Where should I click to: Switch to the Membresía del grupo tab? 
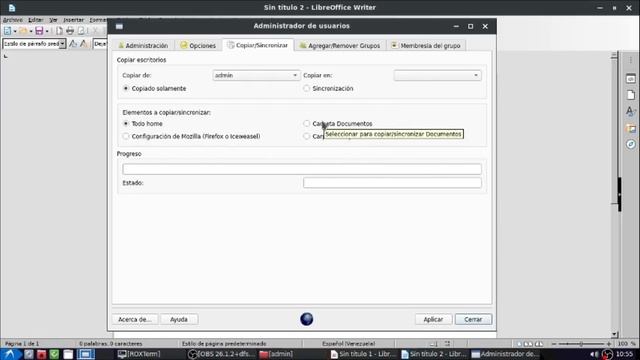[426, 45]
